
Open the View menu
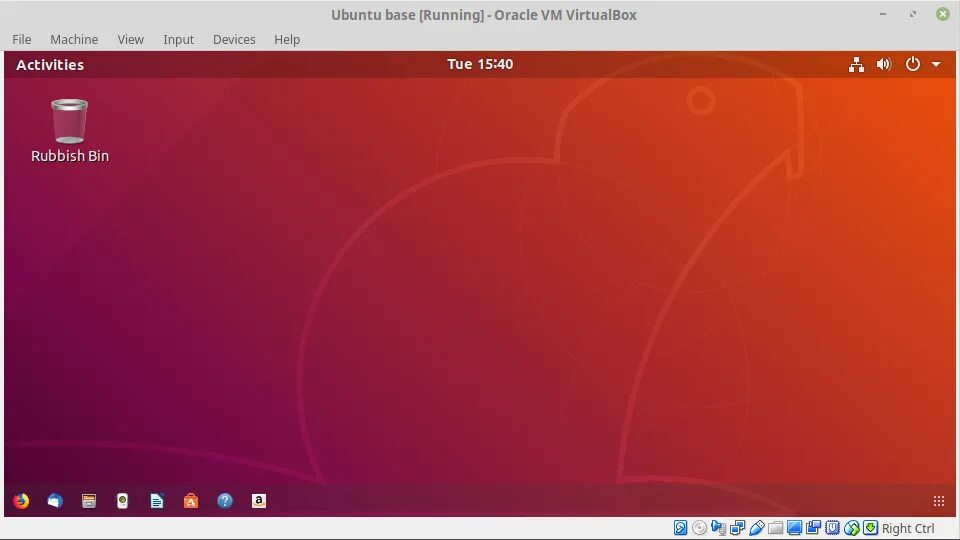point(130,39)
